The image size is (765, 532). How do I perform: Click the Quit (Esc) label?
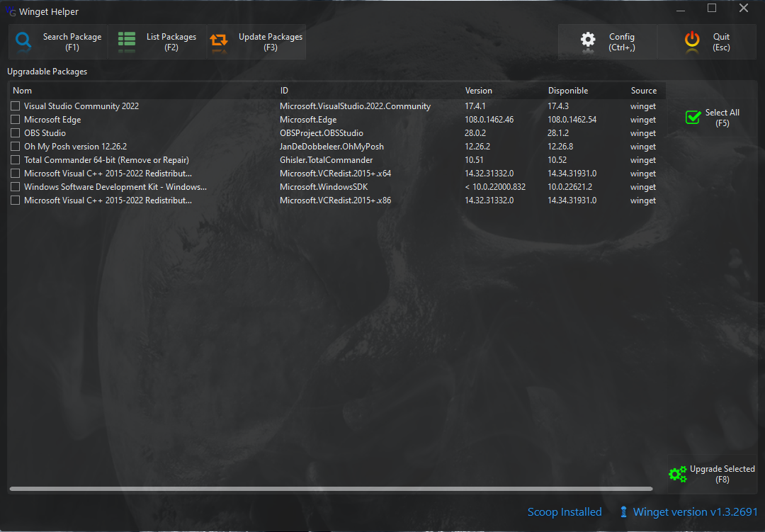[x=721, y=42]
